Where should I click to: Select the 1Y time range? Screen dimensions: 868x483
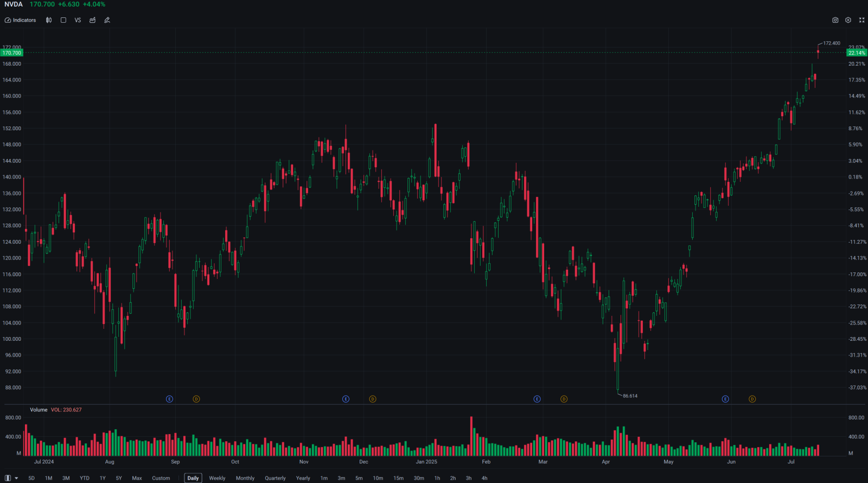(x=103, y=478)
